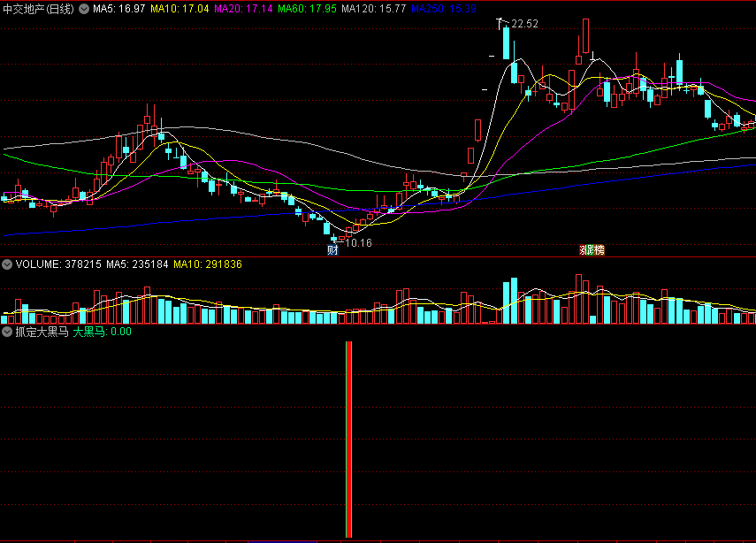The width and height of the screenshot is (756, 543).
Task: Click the 22.52 high price marker
Action: [x=524, y=24]
